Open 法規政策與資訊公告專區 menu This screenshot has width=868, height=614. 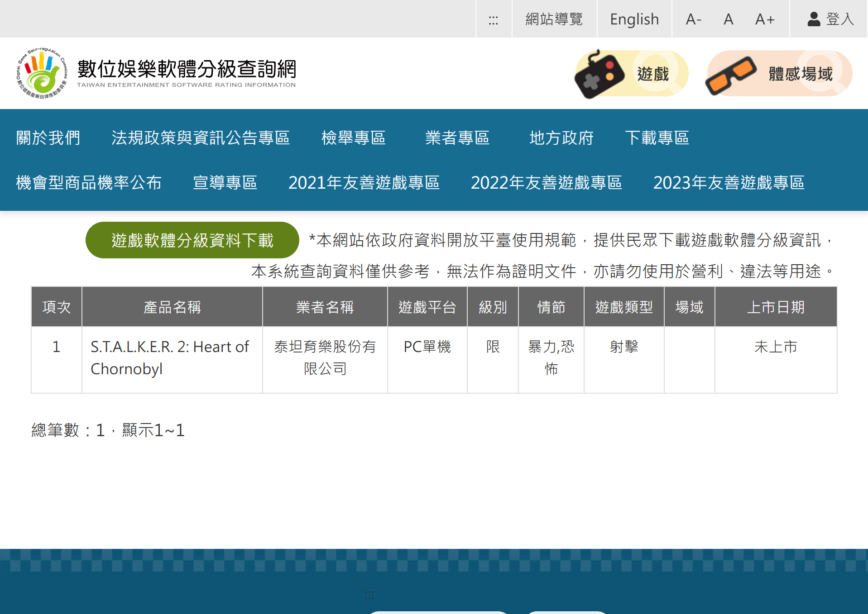click(201, 138)
